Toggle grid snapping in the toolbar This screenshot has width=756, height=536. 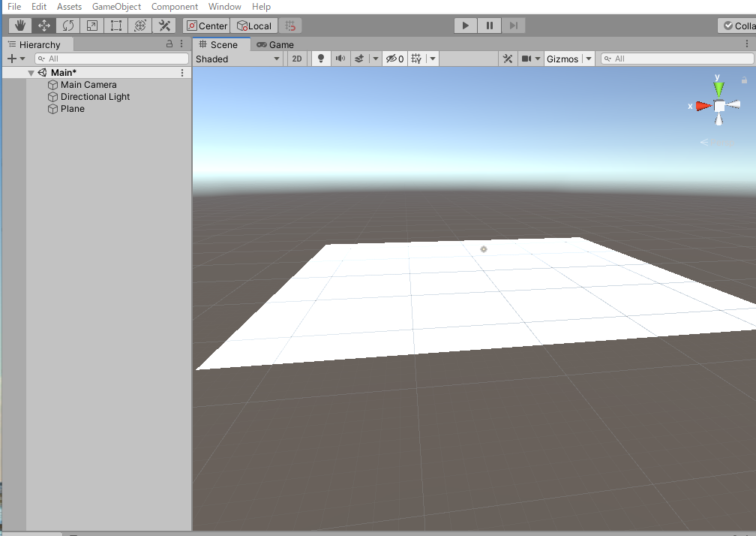290,25
